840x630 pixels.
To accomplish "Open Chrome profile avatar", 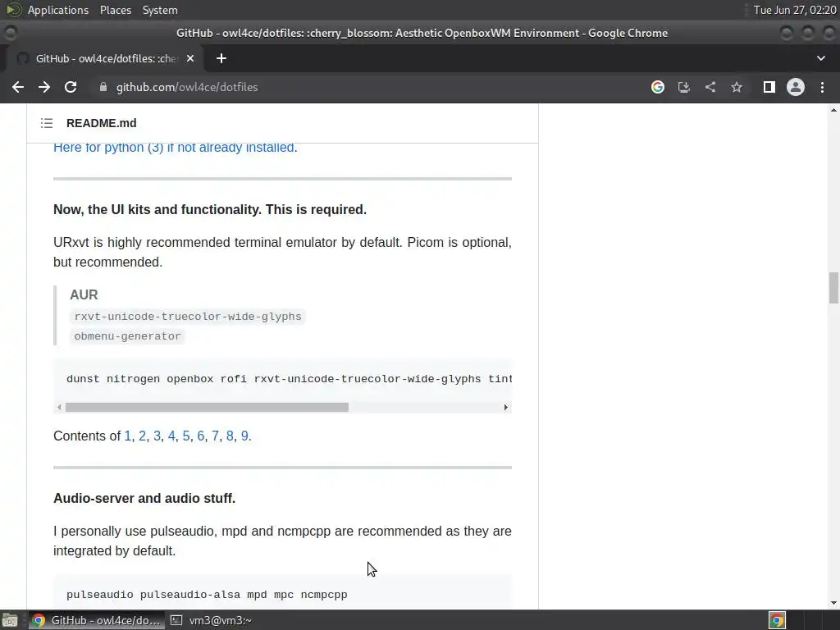I will (796, 87).
